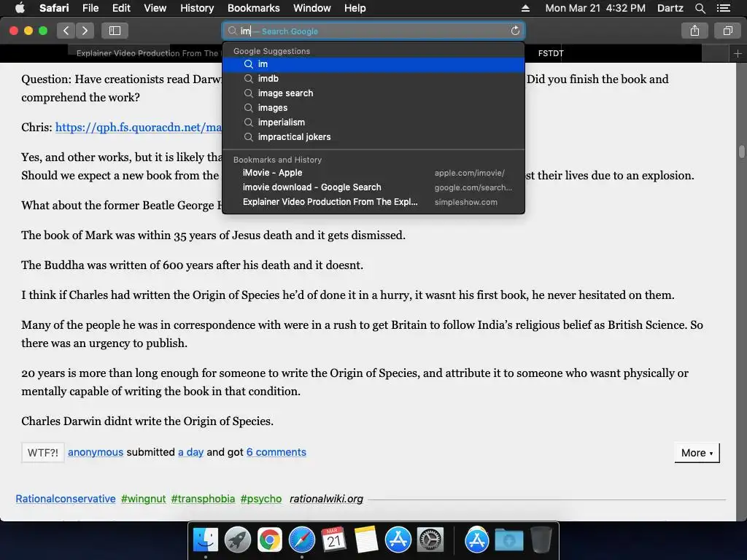Viewport: 747px width, 560px height.
Task: Open Finder from the Dock
Action: click(x=205, y=540)
